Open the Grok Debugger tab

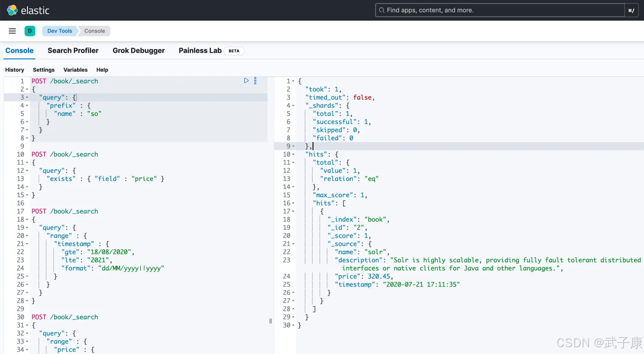point(139,51)
